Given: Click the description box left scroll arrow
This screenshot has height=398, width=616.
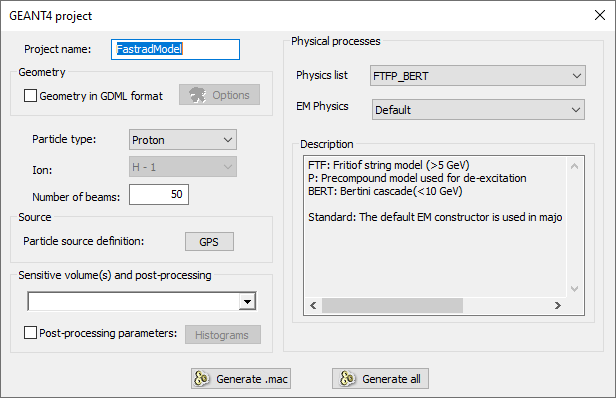Looking at the screenshot, I should (x=313, y=305).
